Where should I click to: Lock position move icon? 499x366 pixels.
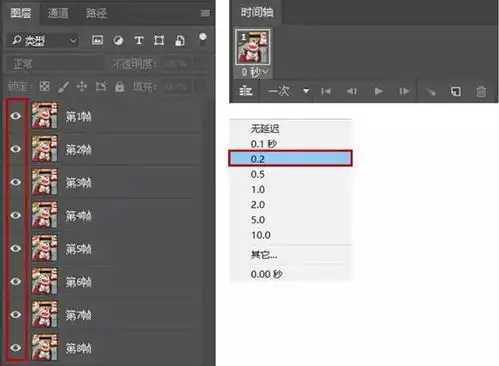tap(82, 87)
